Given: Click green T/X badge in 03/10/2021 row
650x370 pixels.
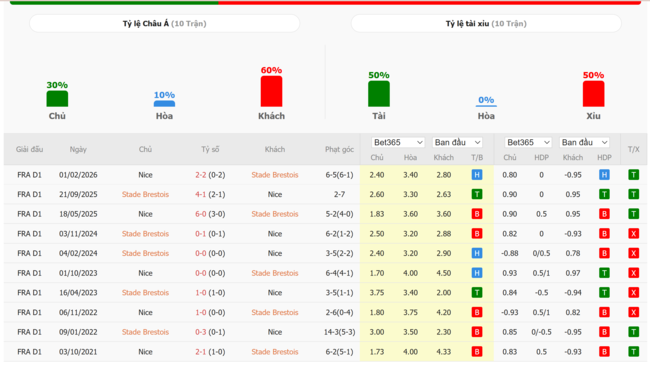Looking at the screenshot, I should coord(633,352).
